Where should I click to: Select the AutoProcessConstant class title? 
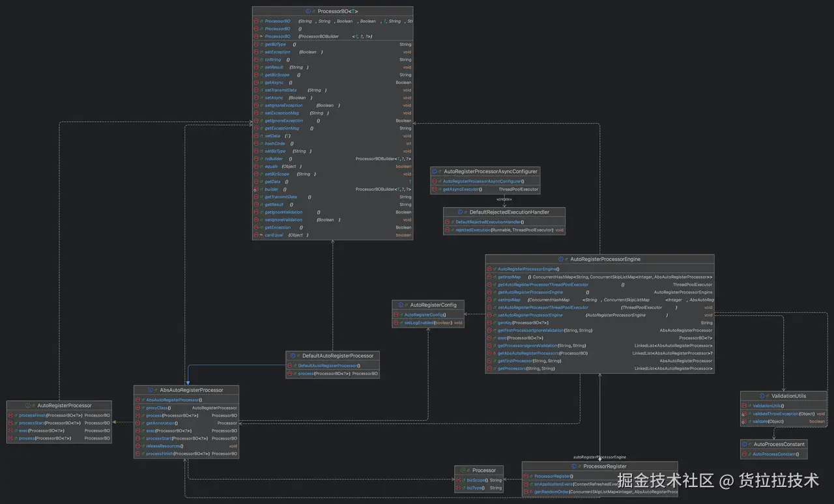[x=779, y=444]
